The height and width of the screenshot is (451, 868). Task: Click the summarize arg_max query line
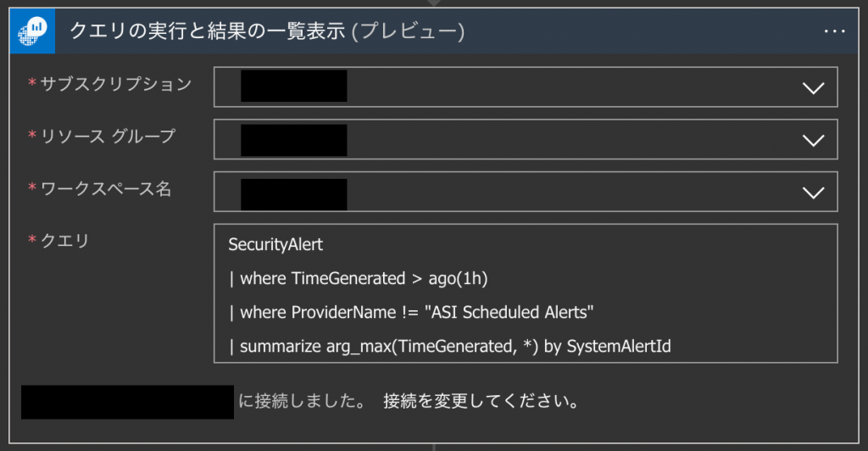click(x=449, y=347)
